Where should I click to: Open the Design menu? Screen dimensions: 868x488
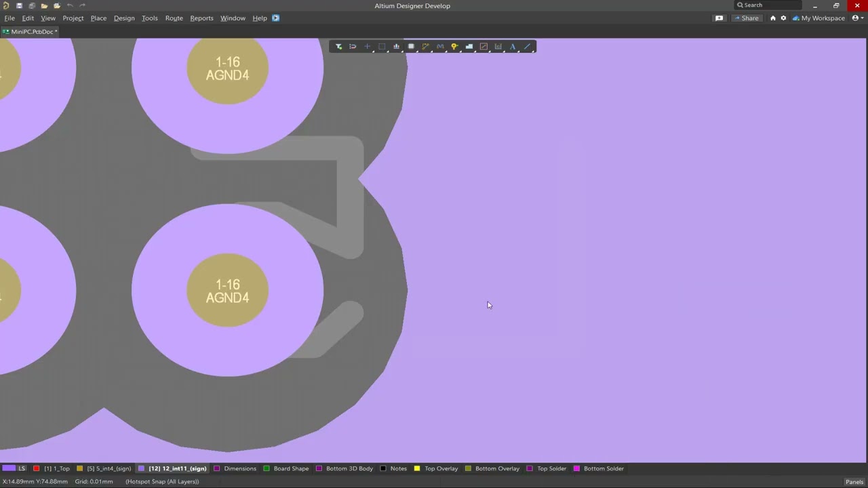coord(124,18)
